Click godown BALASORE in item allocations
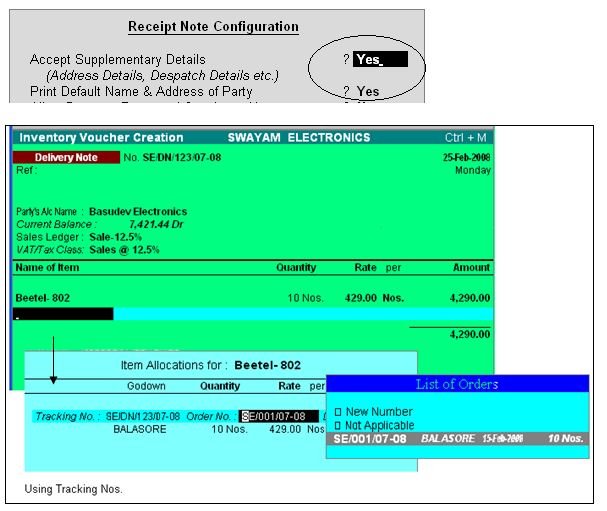 point(140,429)
